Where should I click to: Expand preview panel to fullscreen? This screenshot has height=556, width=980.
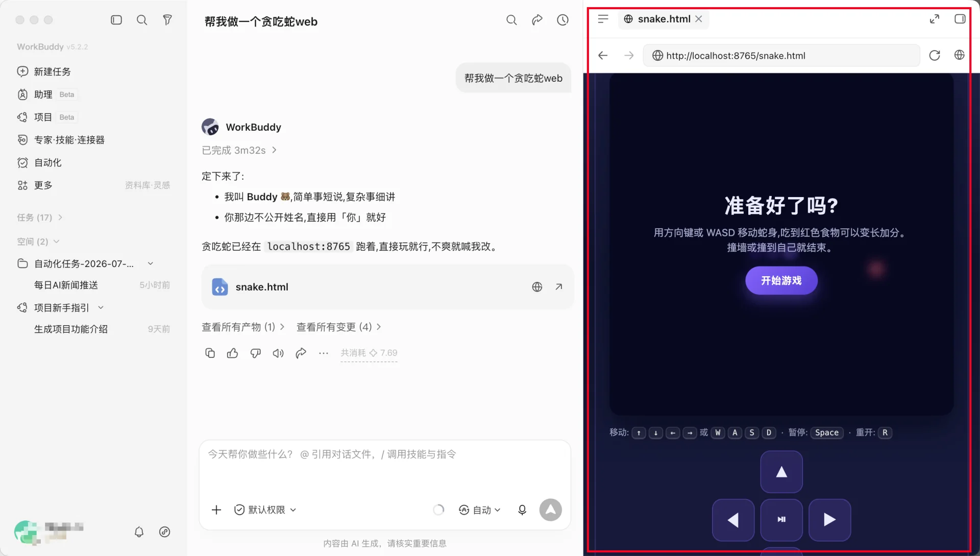tap(934, 19)
